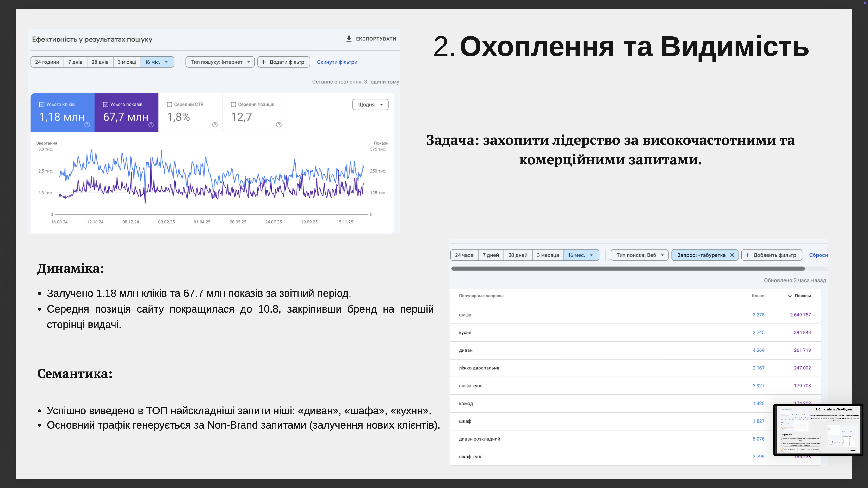Click Скинути фільтри link

click(x=337, y=62)
